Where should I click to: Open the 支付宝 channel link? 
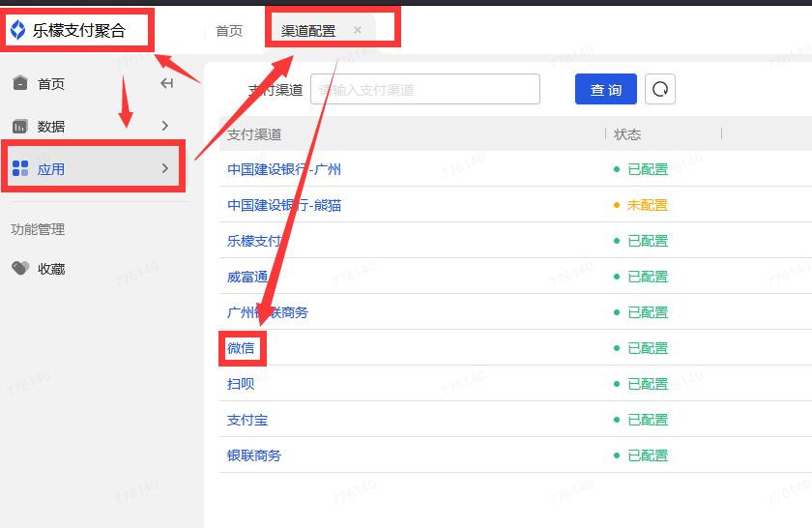coord(247,420)
